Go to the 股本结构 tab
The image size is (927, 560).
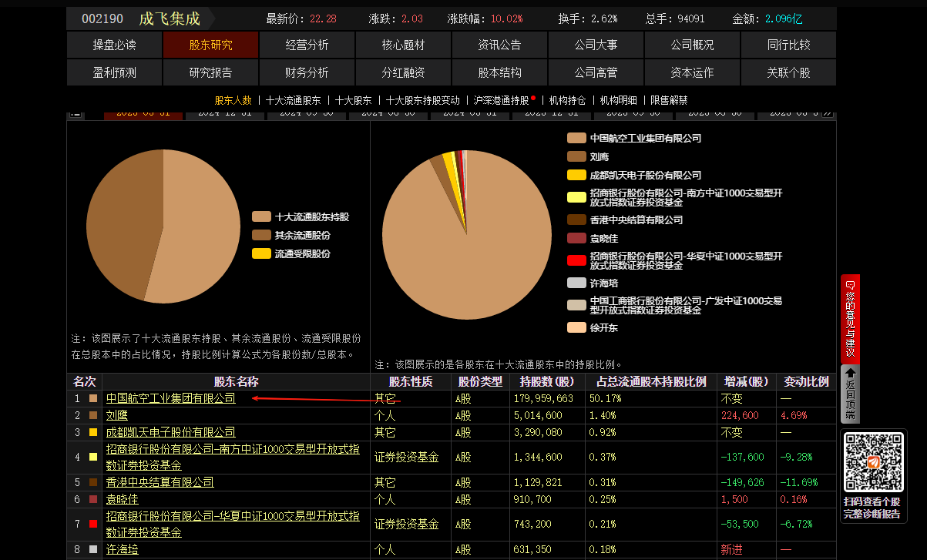pos(499,72)
